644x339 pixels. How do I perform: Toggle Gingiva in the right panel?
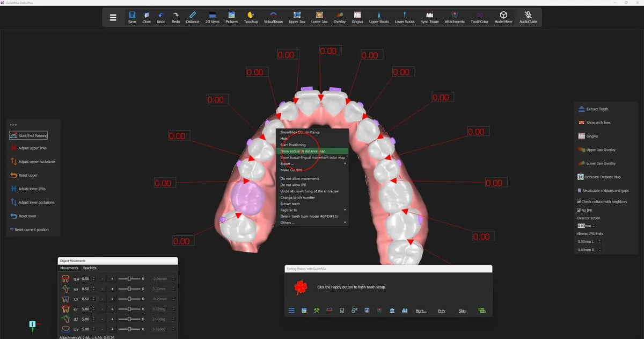[x=587, y=136]
